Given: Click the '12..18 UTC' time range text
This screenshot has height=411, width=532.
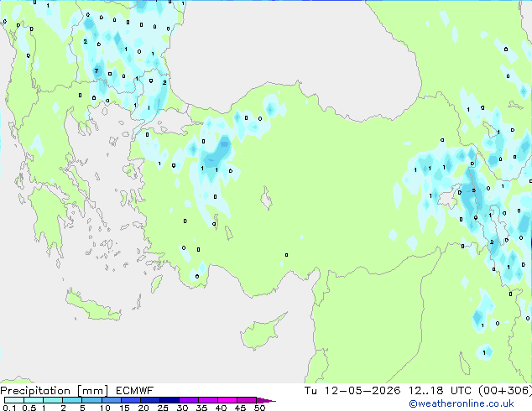Looking at the screenshot, I should 440,391.
